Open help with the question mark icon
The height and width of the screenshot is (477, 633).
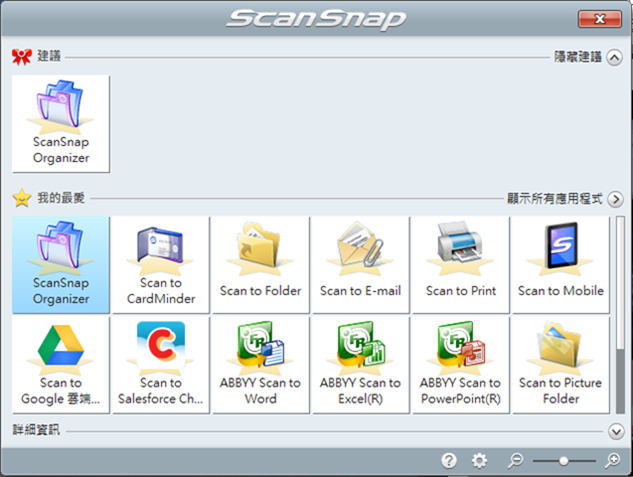click(x=449, y=460)
